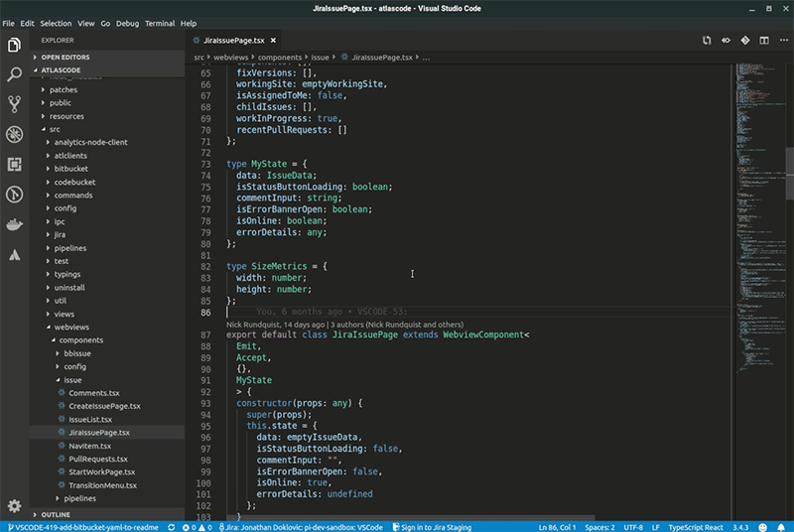
Task: Collapse the ATLASCODE section
Action: [107, 69]
